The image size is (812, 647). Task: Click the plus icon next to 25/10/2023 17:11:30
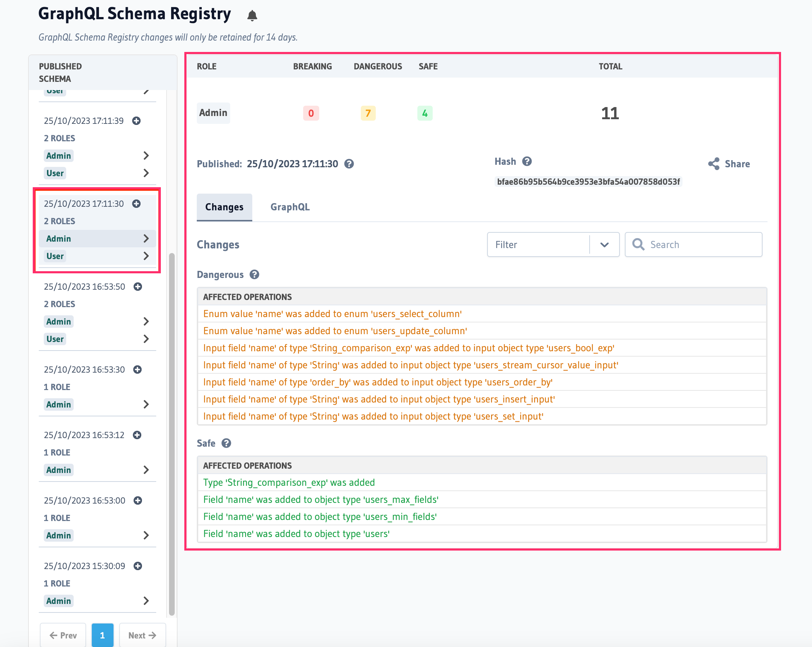coord(136,204)
